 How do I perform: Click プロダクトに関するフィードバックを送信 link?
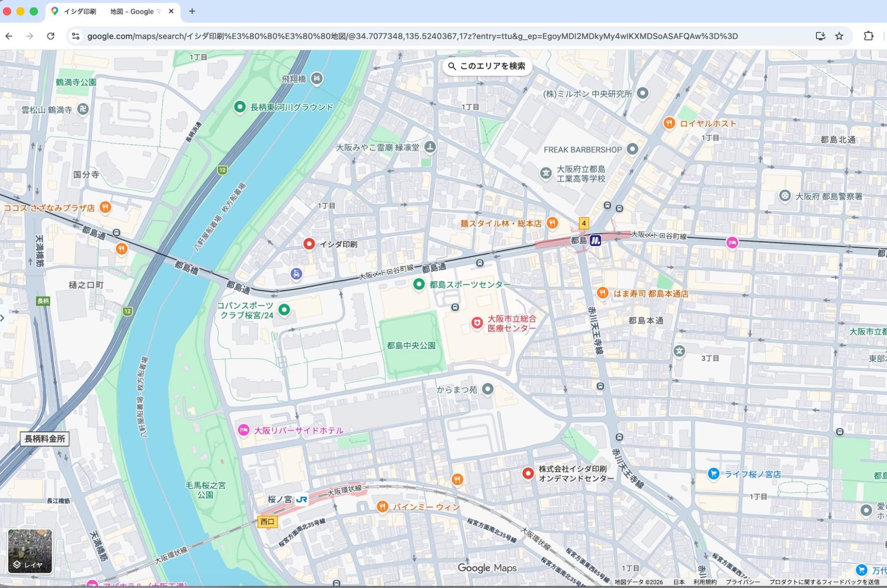click(x=824, y=582)
